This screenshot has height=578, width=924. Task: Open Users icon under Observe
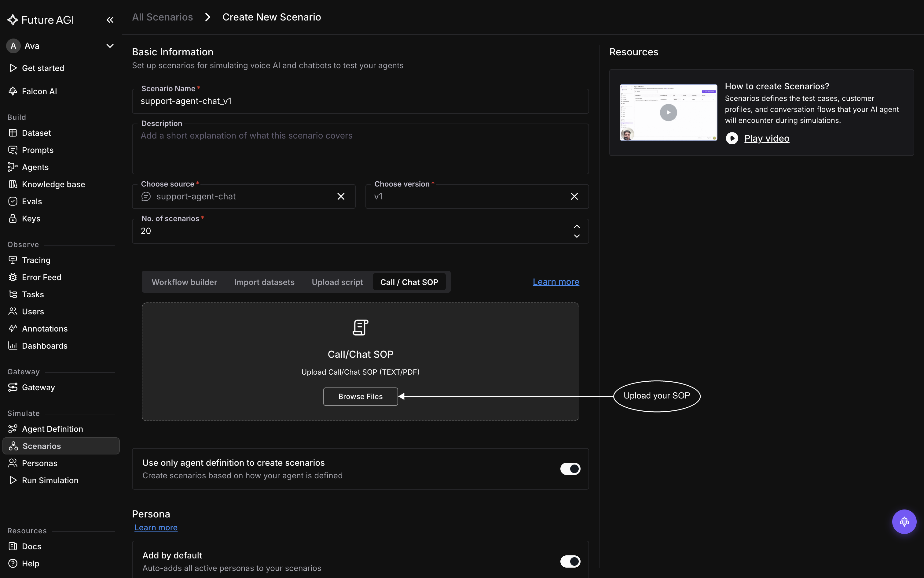click(x=13, y=312)
